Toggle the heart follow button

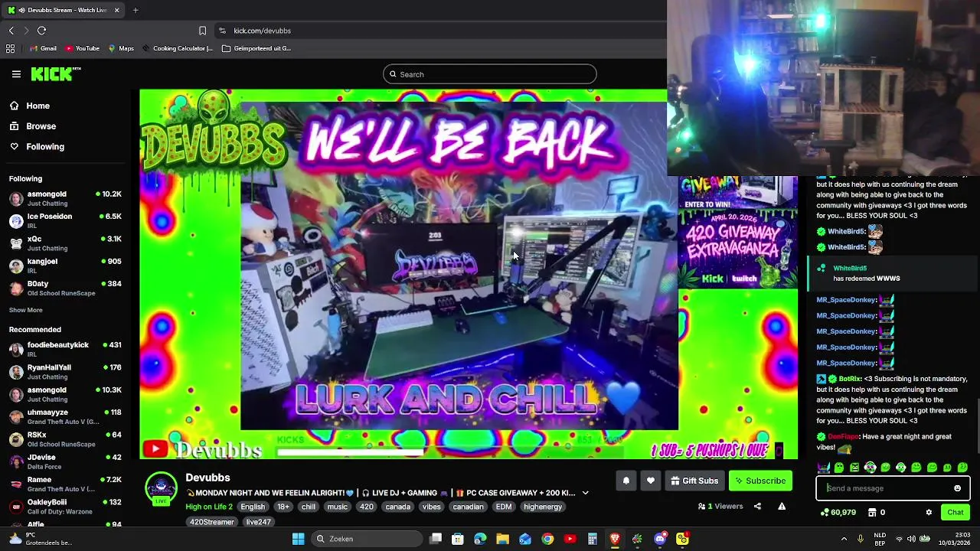click(650, 481)
